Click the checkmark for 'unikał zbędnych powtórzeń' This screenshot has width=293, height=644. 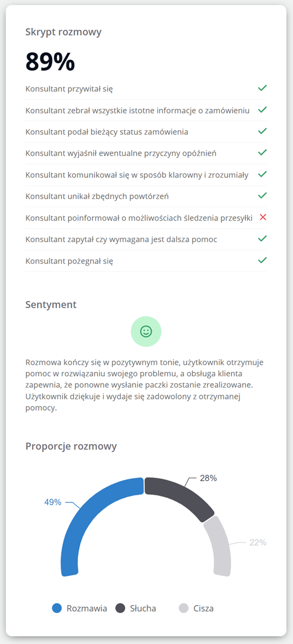tap(262, 196)
